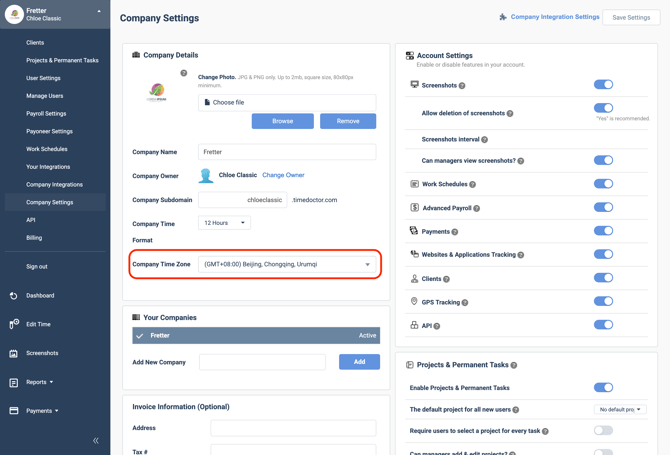The width and height of the screenshot is (670, 455).
Task: Click the Add New Company input field
Action: coord(262,362)
